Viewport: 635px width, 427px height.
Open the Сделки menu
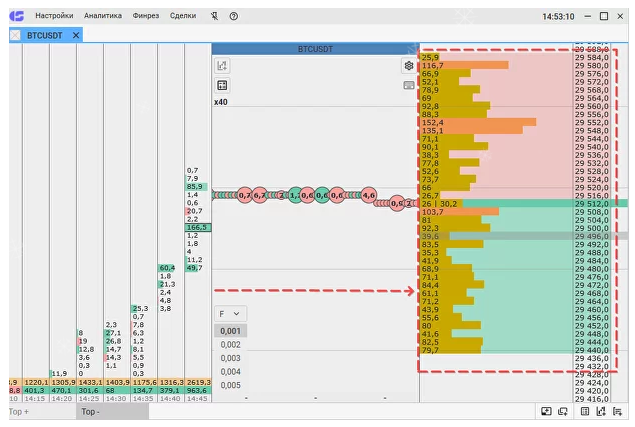pyautogui.click(x=183, y=16)
